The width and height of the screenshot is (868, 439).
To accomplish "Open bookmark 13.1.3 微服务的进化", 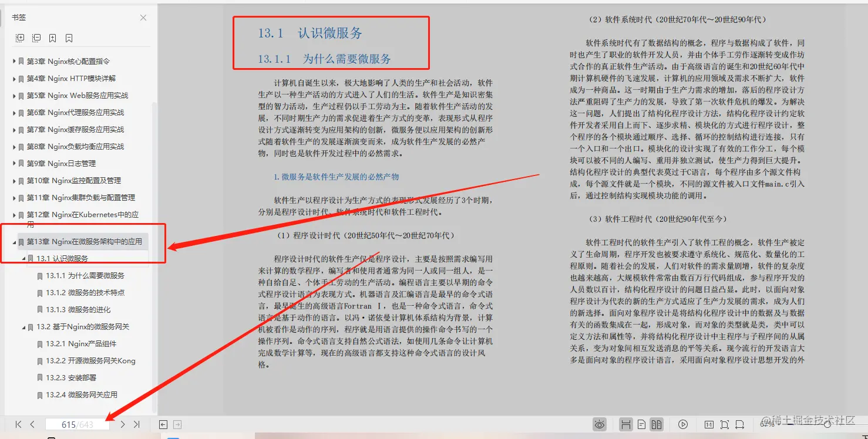I will click(x=78, y=309).
